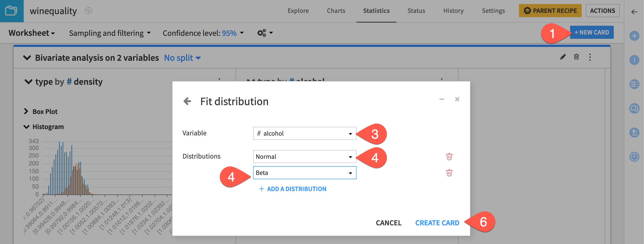
Task: Open the worksheet settings gear menu
Action: 262,33
